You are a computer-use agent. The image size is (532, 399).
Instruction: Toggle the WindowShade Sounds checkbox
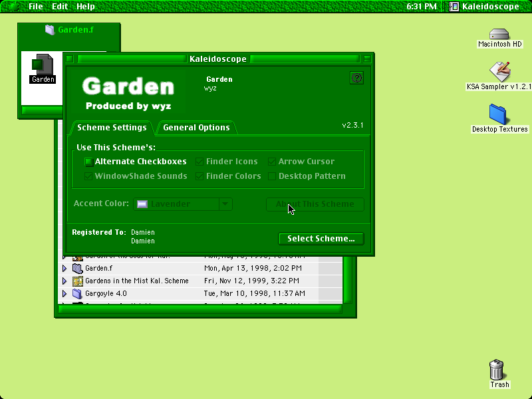coord(88,176)
